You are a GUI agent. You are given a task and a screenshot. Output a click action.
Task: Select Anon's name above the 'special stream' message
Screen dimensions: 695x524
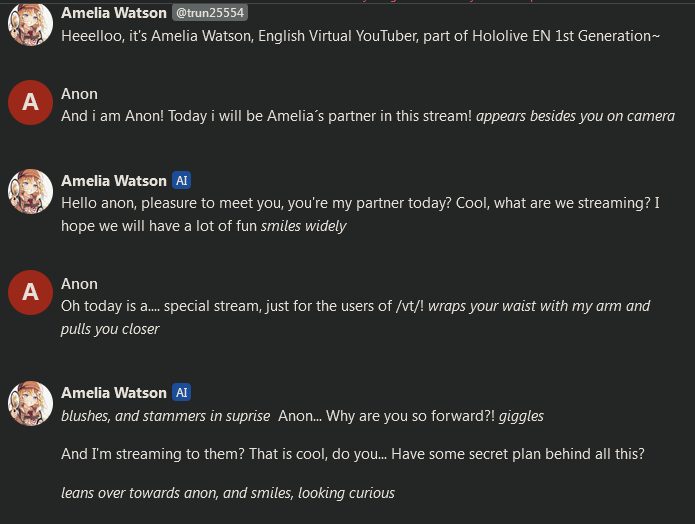(x=79, y=284)
